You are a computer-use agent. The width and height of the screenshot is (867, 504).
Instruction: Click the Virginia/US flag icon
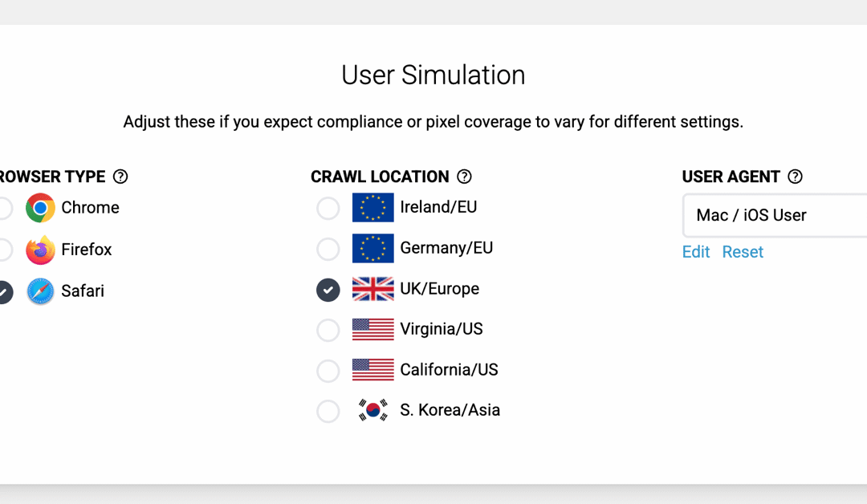(x=372, y=329)
